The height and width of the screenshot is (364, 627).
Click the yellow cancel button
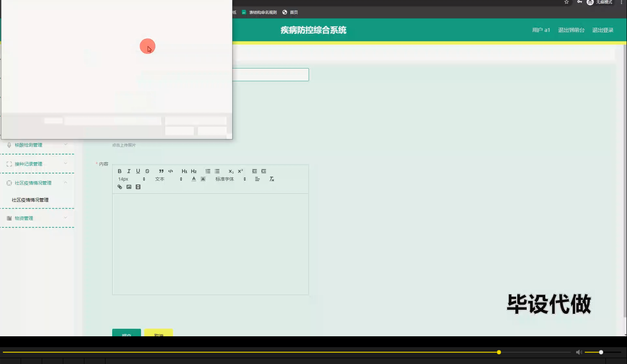158,333
